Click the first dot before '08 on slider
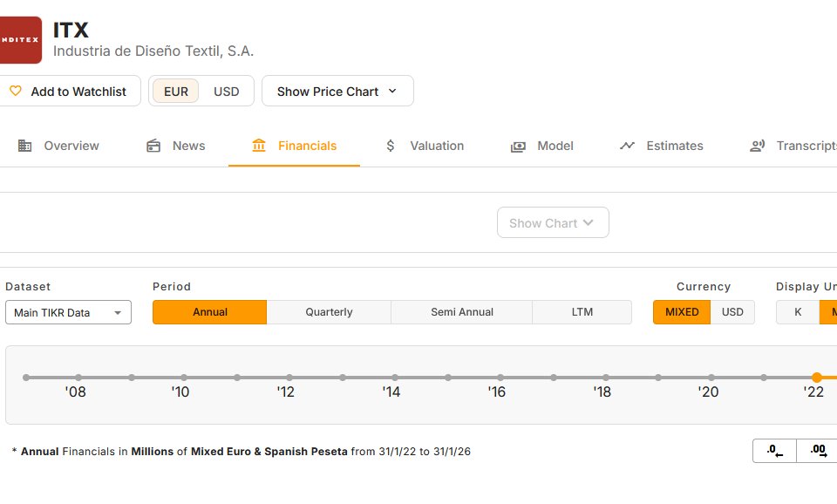The width and height of the screenshot is (837, 504). pos(26,378)
